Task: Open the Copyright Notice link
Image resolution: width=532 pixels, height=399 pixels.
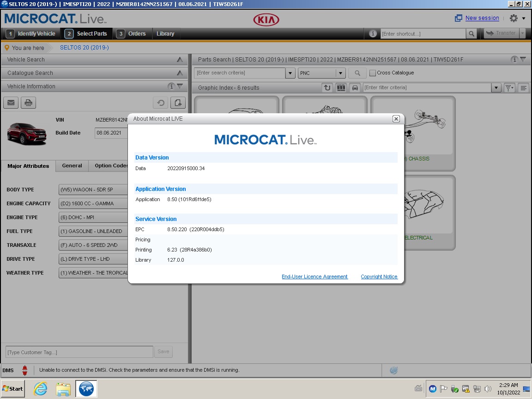Action: click(x=379, y=277)
